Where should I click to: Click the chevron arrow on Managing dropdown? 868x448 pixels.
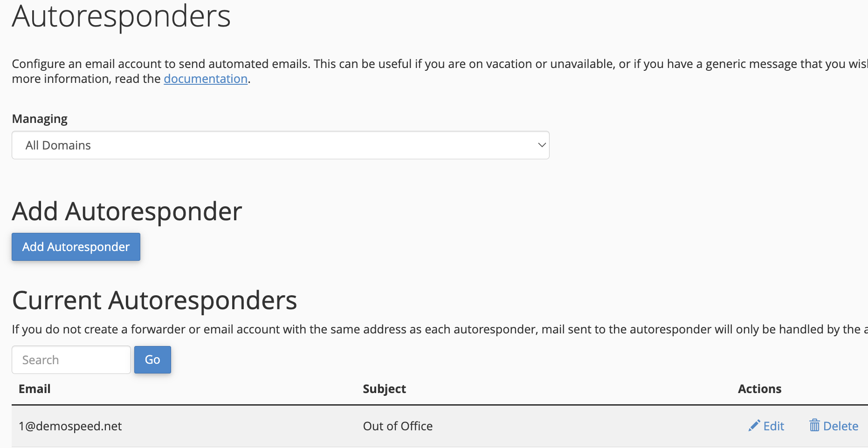[542, 145]
